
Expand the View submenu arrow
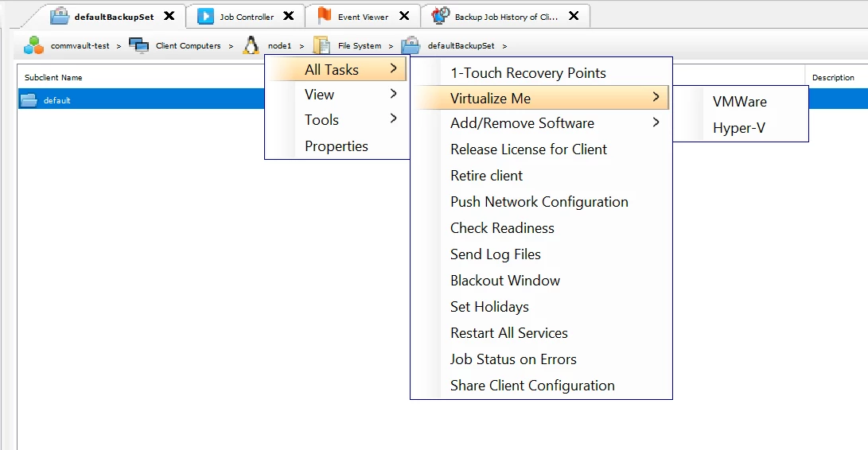pyautogui.click(x=393, y=94)
